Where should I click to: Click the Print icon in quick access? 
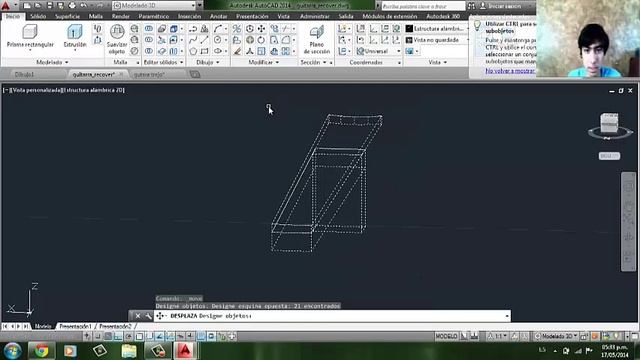[72, 6]
